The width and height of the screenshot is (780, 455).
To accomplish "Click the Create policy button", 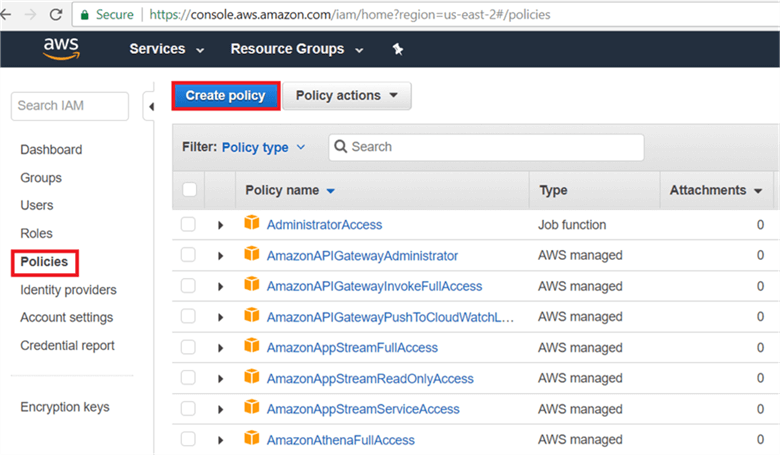I will tap(225, 95).
